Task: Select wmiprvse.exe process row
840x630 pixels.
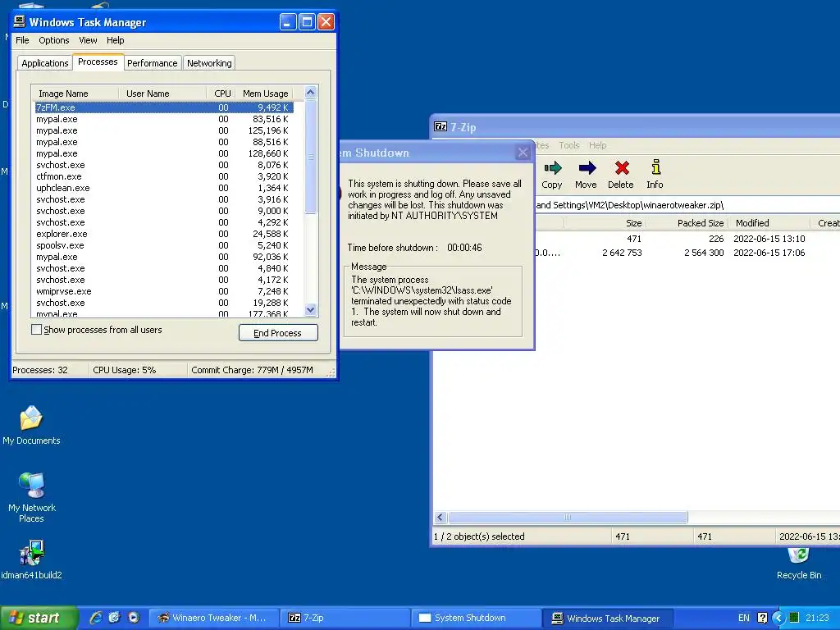Action: (x=163, y=291)
